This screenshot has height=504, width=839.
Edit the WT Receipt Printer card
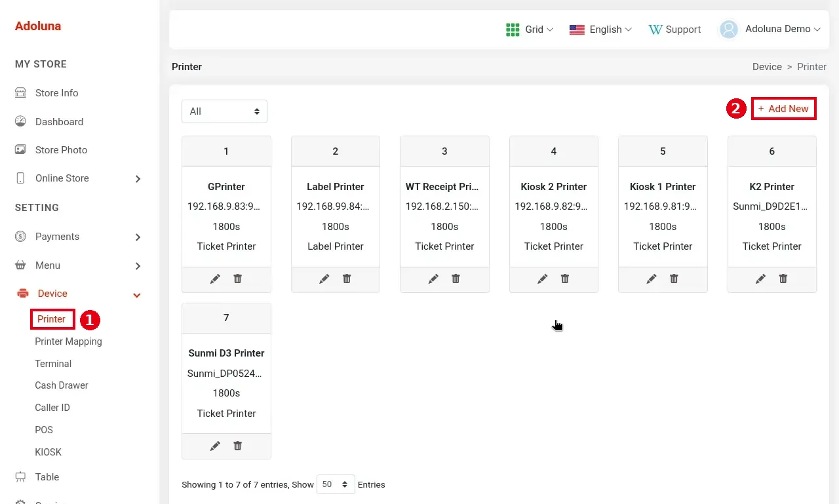[433, 279]
